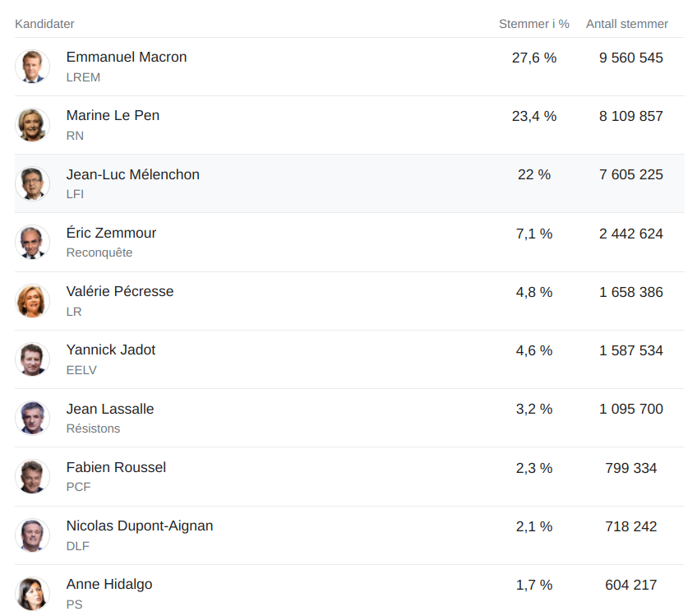This screenshot has height=616, width=697.
Task: Select the Jean-Luc Mélenchon name
Action: [x=133, y=174]
